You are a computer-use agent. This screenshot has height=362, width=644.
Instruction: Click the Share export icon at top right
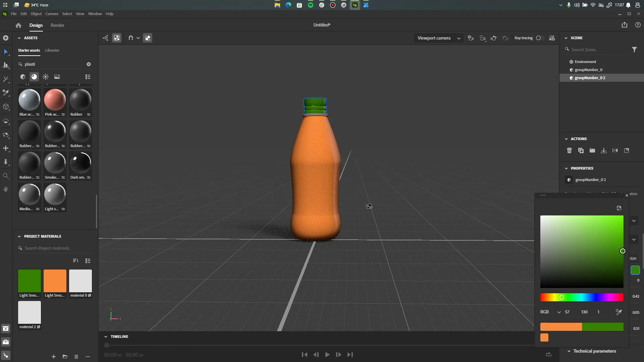(x=625, y=25)
